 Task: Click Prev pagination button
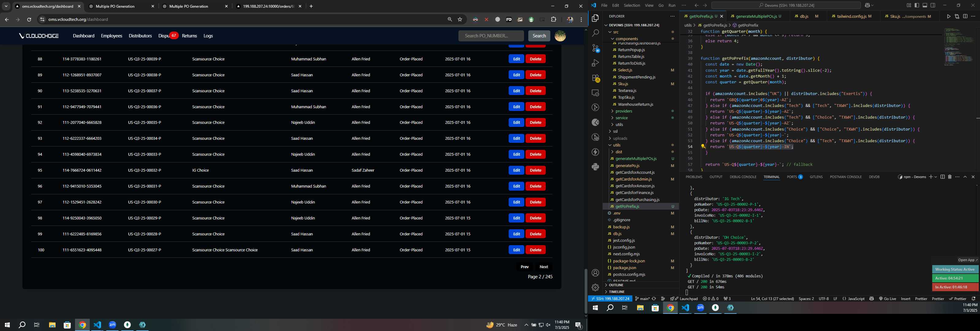pos(525,267)
